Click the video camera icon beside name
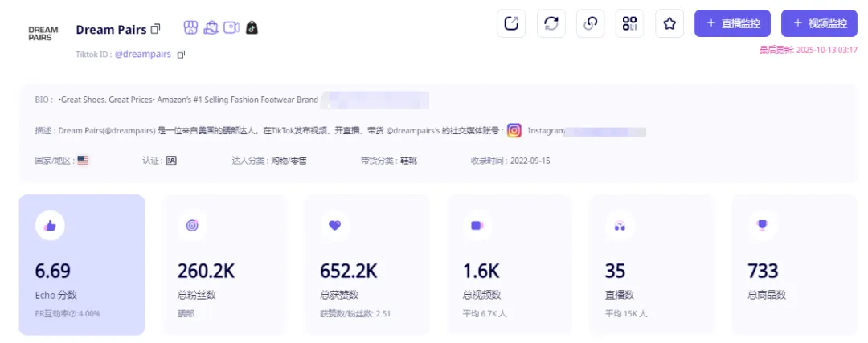This screenshot has width=868, height=343. [x=231, y=28]
